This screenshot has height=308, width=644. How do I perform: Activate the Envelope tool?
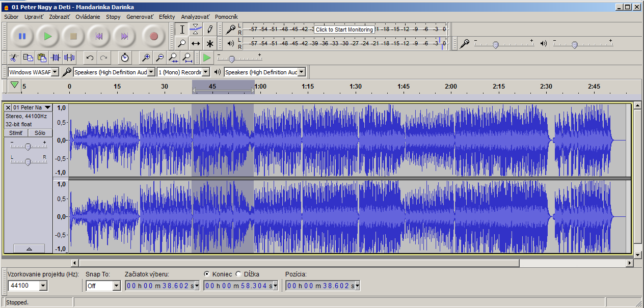pos(196,30)
